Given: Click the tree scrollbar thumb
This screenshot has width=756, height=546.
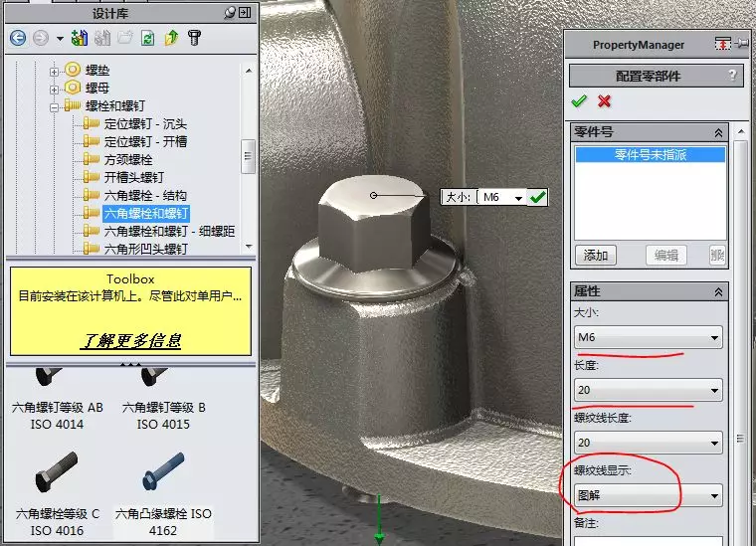Looking at the screenshot, I should (x=248, y=156).
